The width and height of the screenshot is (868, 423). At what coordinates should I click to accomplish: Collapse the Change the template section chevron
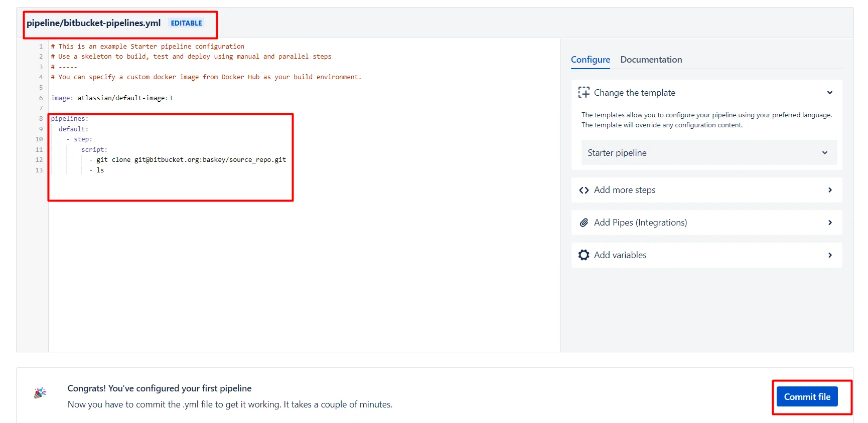[830, 93]
